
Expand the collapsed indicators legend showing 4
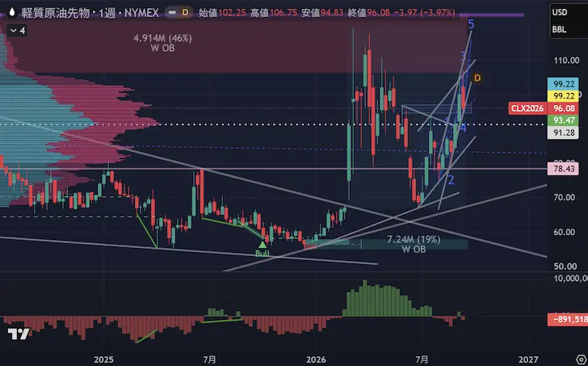click(x=18, y=31)
